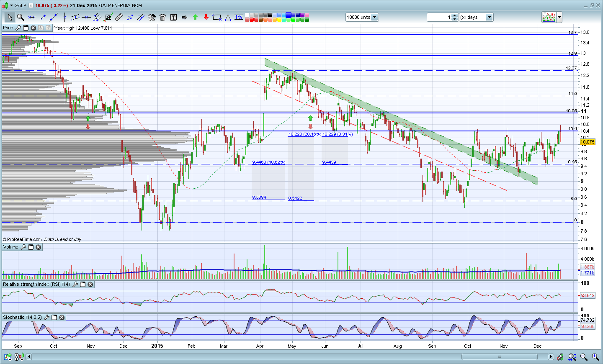Click the current price tag 10,075
This screenshot has height=364, width=603.
587,142
